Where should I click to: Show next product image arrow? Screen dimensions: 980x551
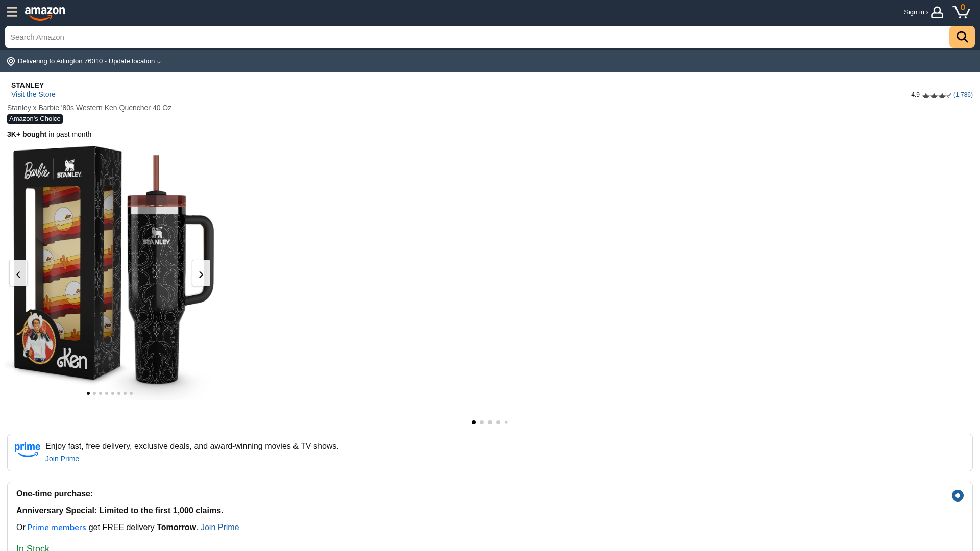point(201,273)
